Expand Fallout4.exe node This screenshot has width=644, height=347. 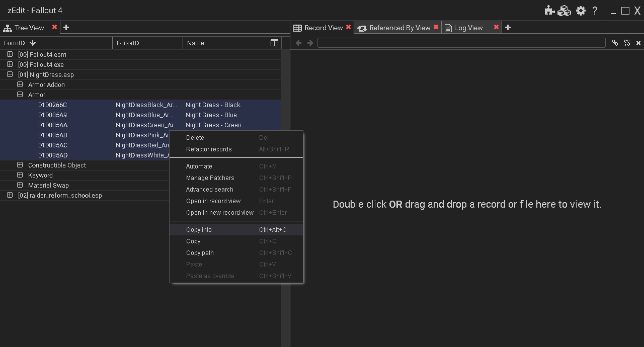[10, 64]
